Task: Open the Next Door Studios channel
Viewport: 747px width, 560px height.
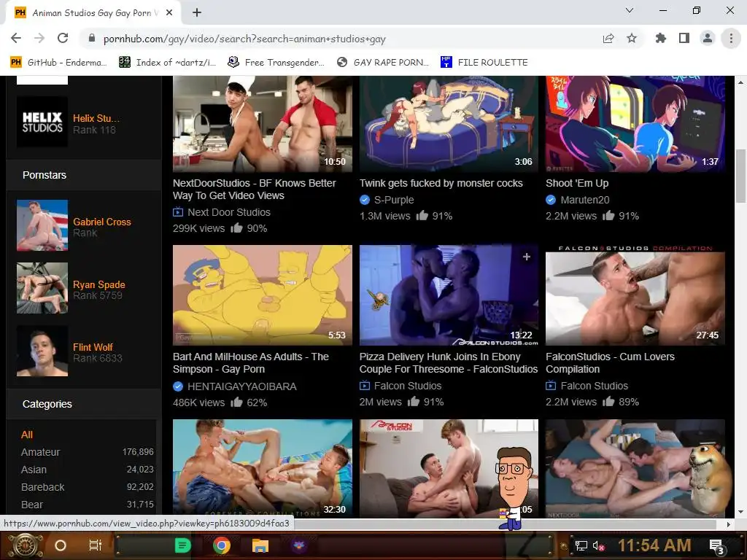Action: tap(229, 212)
